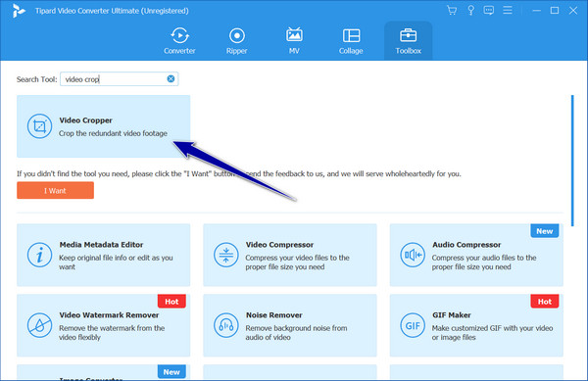Click the register key icon
This screenshot has width=588, height=381.
coord(470,11)
